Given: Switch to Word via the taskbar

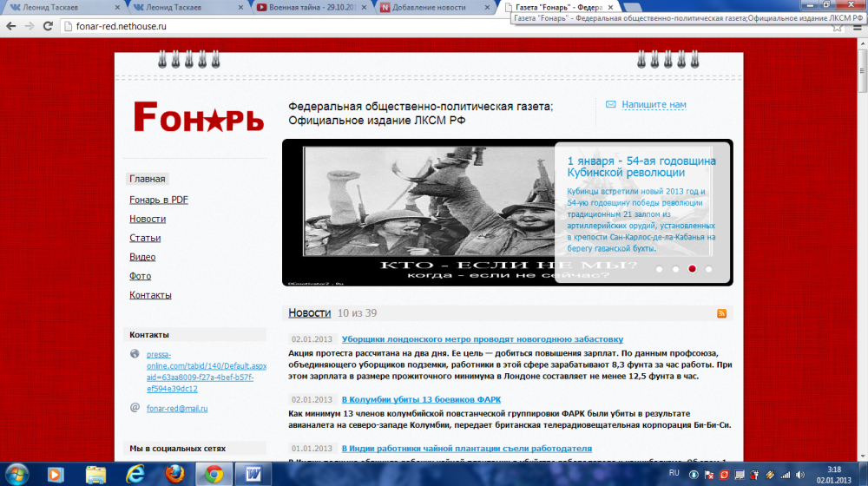Looking at the screenshot, I should 253,475.
